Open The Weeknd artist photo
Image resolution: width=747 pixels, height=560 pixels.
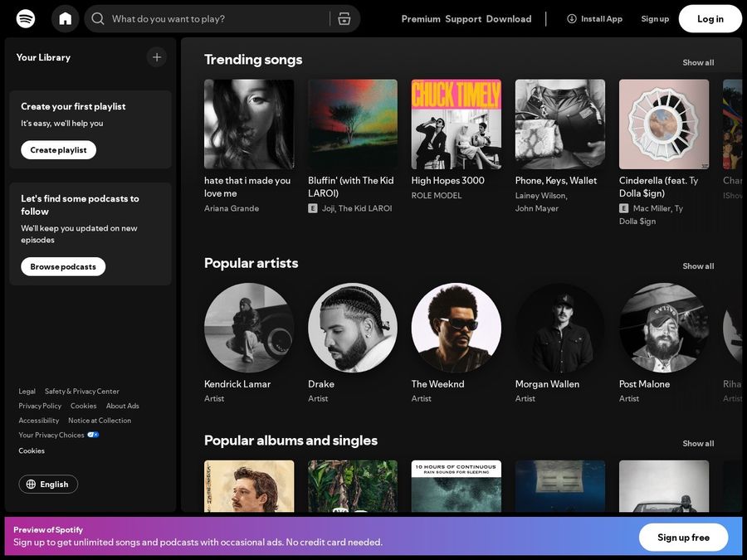pyautogui.click(x=456, y=328)
